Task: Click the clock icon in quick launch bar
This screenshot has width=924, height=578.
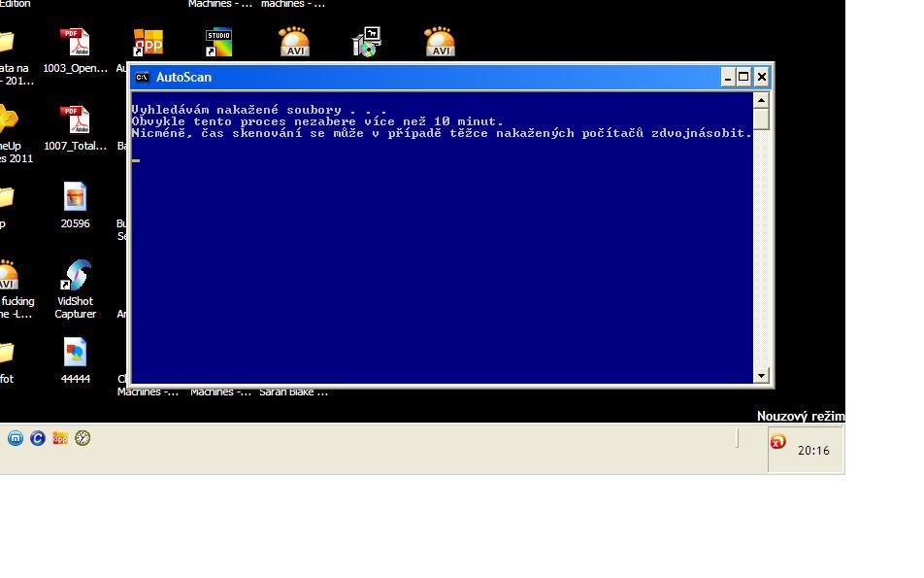Action: [83, 438]
